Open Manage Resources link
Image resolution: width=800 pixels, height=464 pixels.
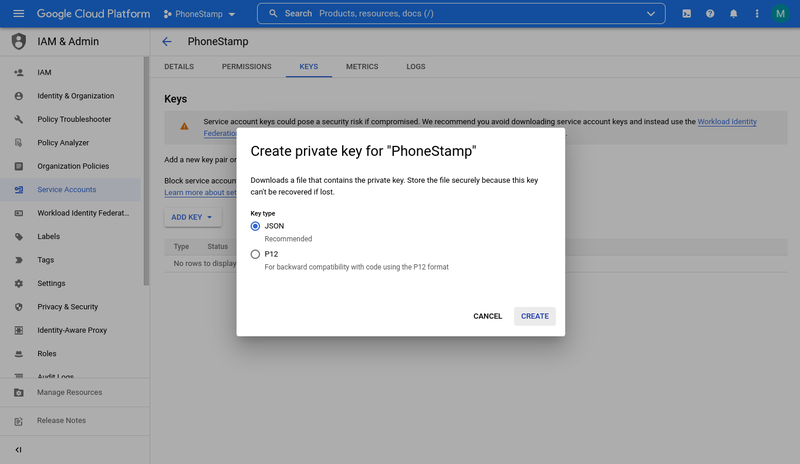click(69, 393)
